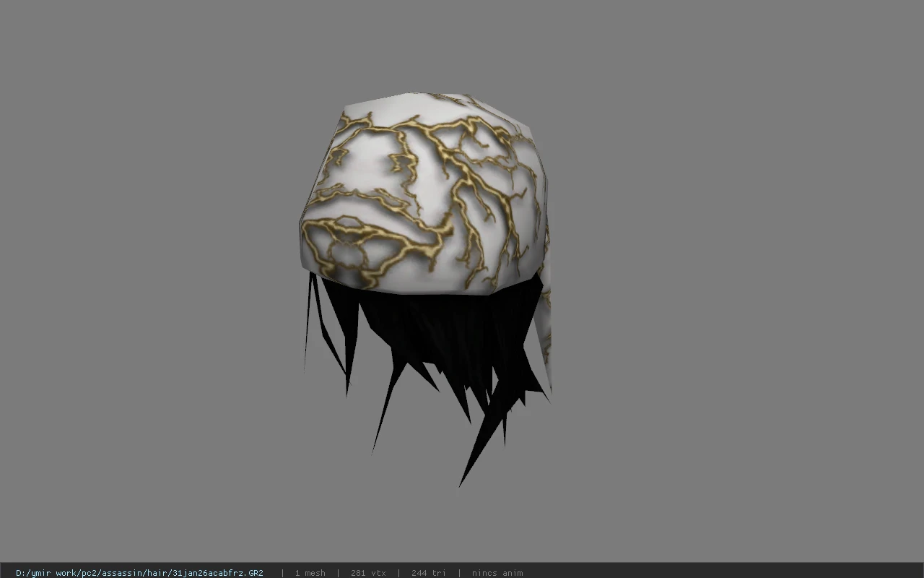Click the 'nincs anim' status text
924x578 pixels.
click(497, 573)
